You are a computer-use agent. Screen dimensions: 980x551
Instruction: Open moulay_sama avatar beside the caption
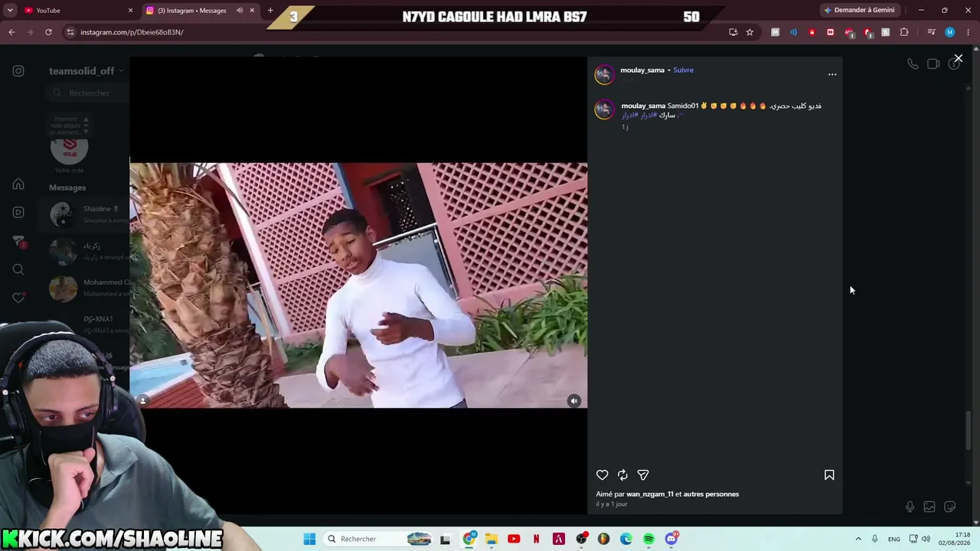pos(604,109)
